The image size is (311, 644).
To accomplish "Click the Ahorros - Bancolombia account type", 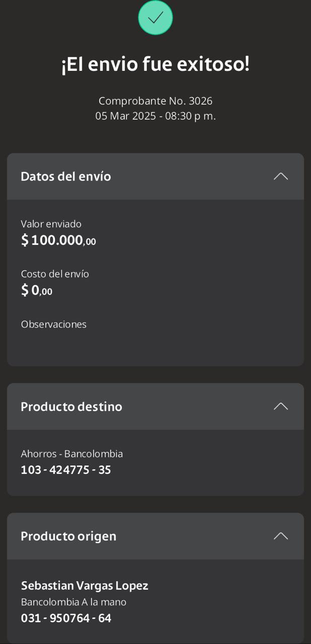I will 72,454.
